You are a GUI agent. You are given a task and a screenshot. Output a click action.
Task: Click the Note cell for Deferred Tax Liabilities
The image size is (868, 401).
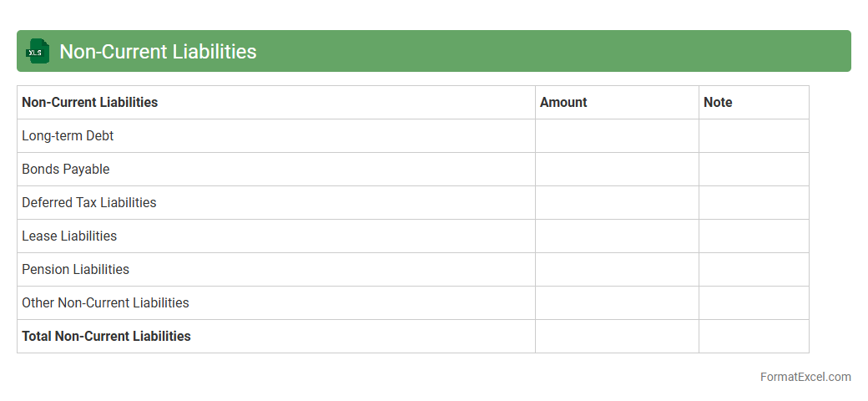(754, 203)
